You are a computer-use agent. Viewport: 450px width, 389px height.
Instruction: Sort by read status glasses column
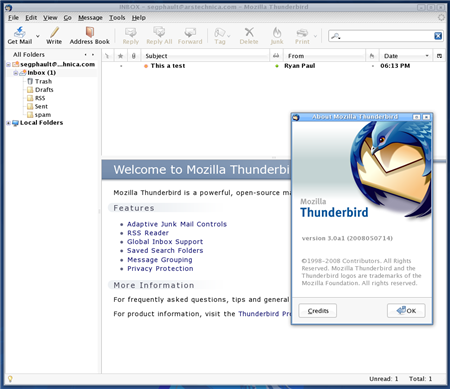point(276,56)
